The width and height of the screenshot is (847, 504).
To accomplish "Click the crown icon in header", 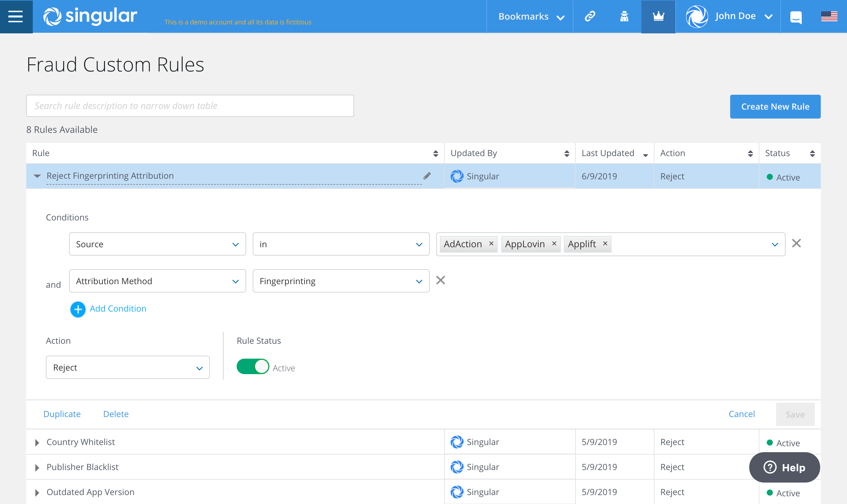I will point(658,16).
